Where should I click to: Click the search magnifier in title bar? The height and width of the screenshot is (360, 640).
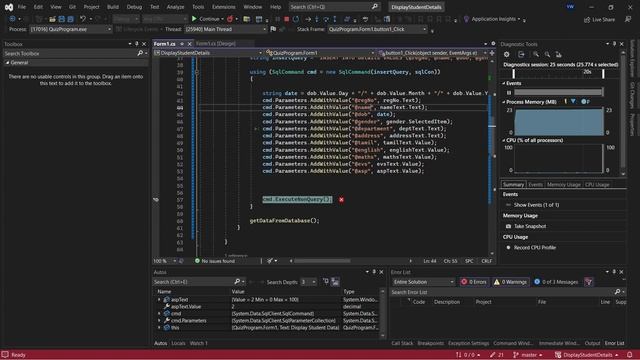(375, 7)
